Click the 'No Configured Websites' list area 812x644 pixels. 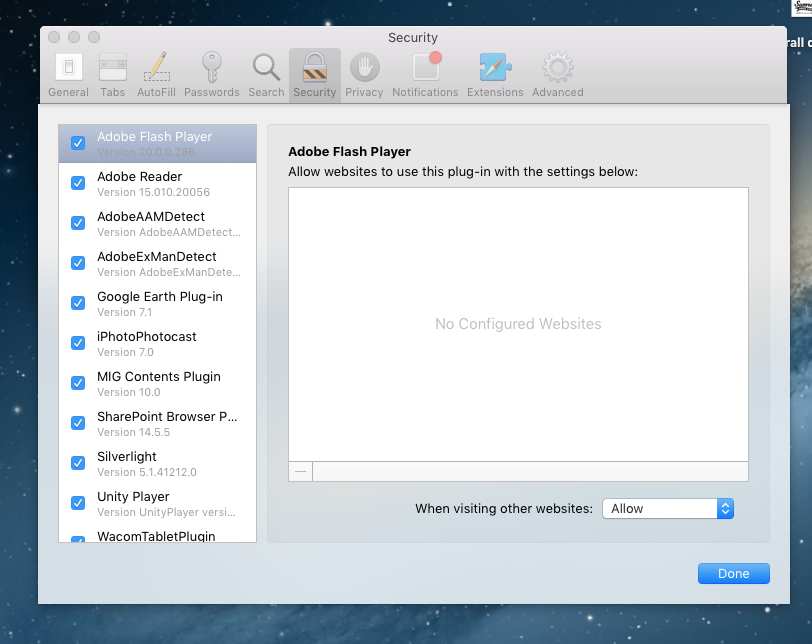(518, 324)
